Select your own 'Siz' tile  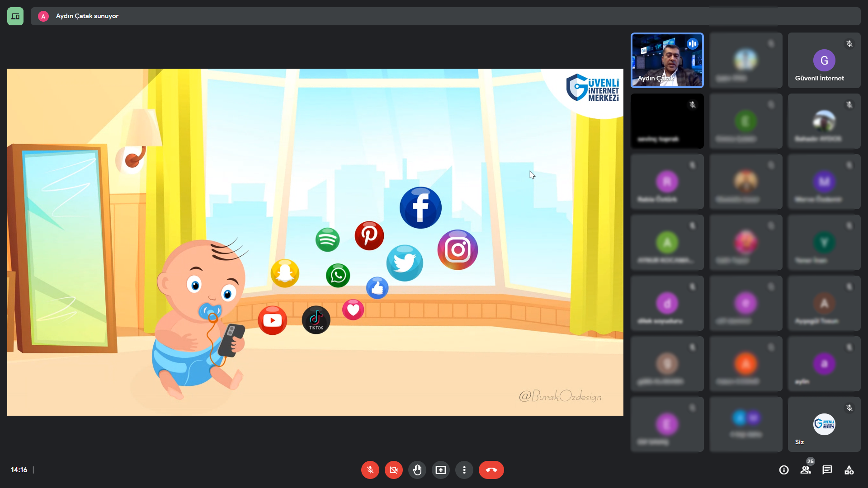pos(824,424)
